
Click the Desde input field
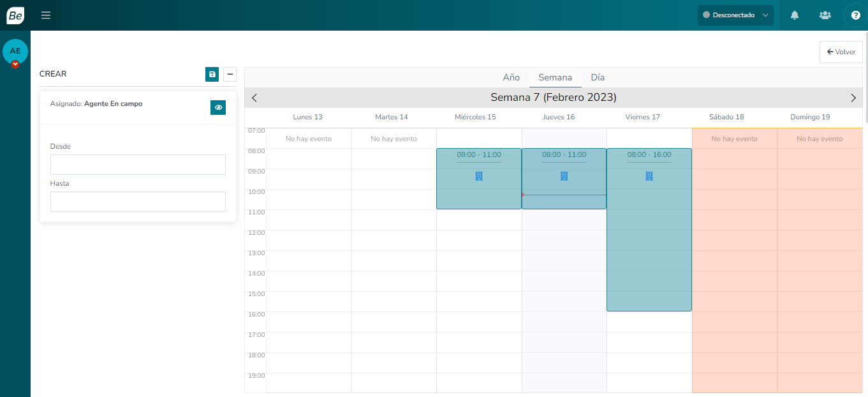(138, 165)
